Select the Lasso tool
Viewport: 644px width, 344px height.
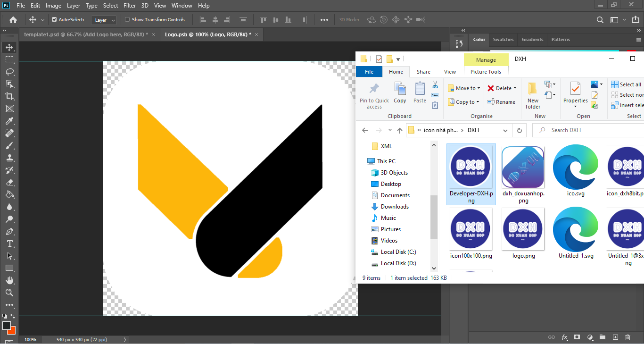point(9,72)
